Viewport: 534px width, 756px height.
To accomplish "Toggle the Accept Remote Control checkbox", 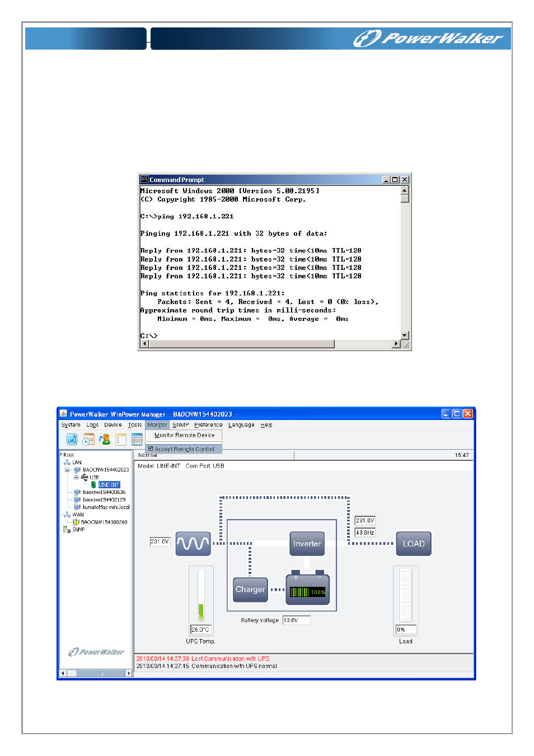I will pos(151,449).
